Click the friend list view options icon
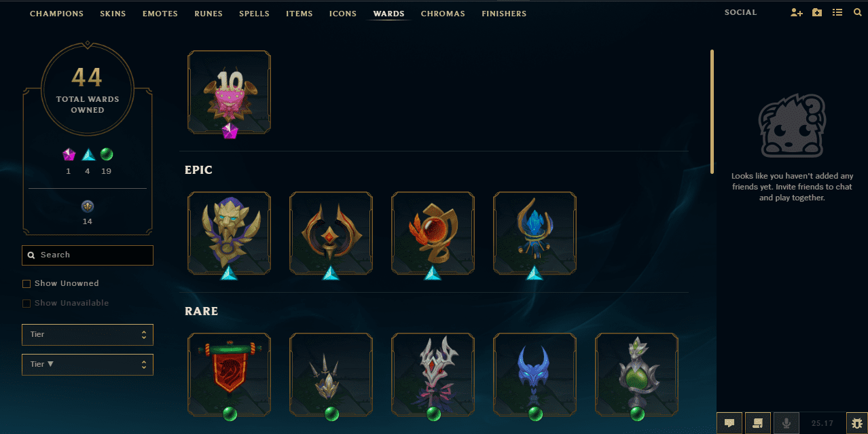This screenshot has height=434, width=868. pos(837,13)
